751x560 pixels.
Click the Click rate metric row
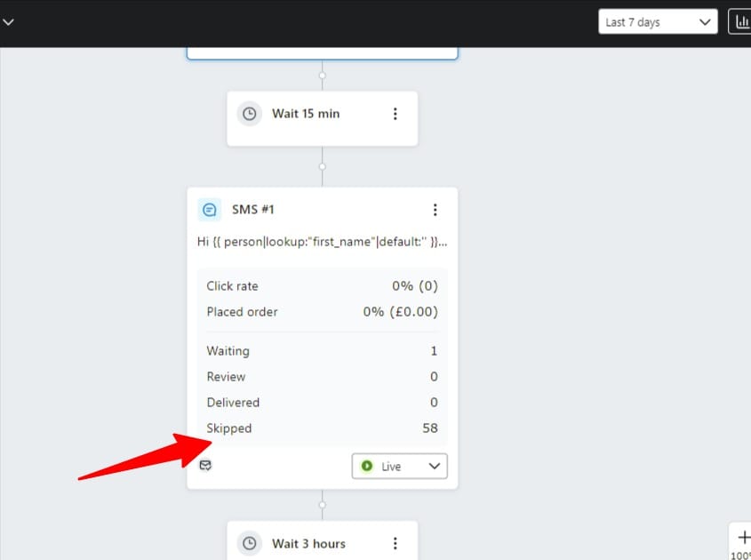click(x=322, y=286)
